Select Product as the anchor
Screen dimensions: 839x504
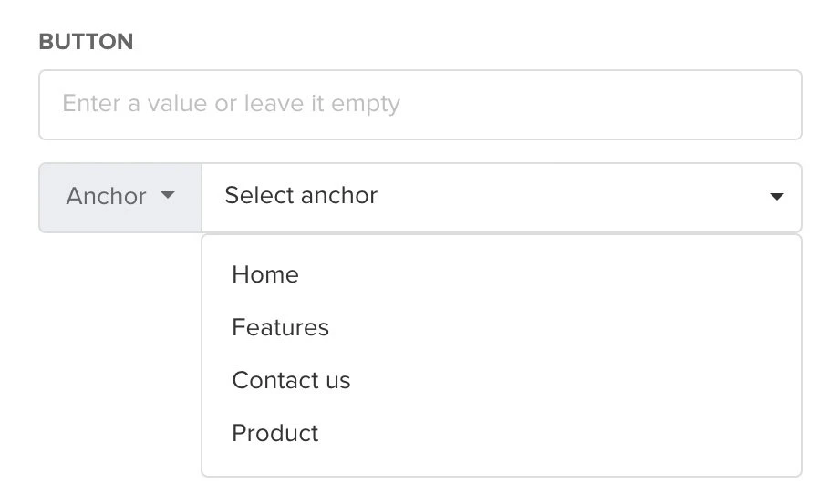pos(275,434)
